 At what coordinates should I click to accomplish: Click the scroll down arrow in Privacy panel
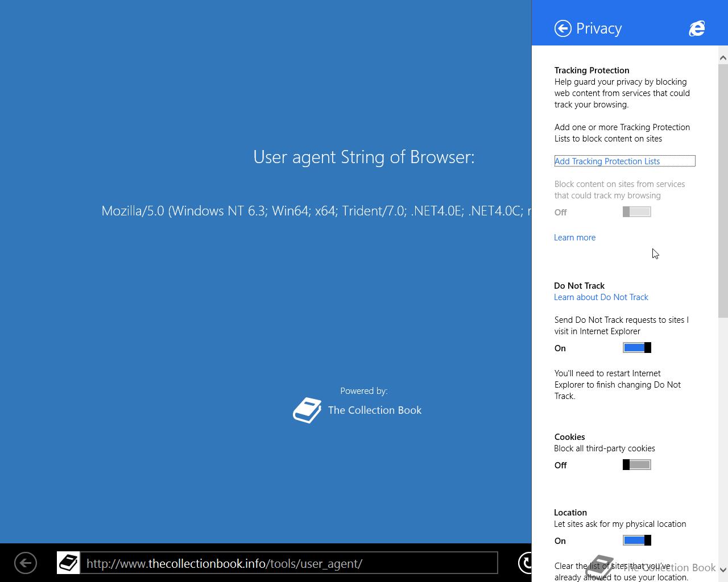click(723, 569)
